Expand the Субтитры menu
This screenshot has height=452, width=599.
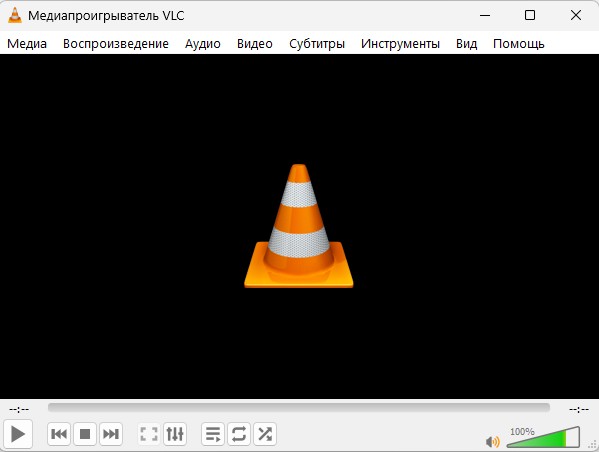coord(317,44)
